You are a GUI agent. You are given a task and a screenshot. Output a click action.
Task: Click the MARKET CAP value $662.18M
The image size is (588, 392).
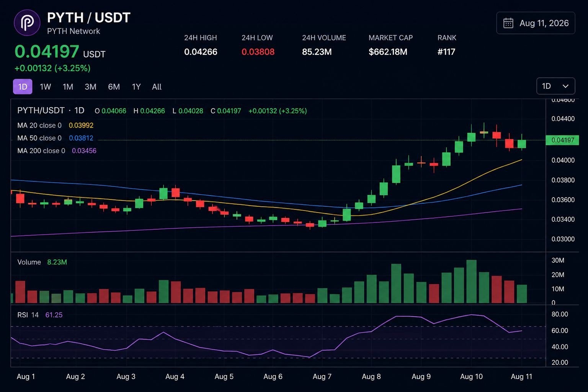point(388,52)
